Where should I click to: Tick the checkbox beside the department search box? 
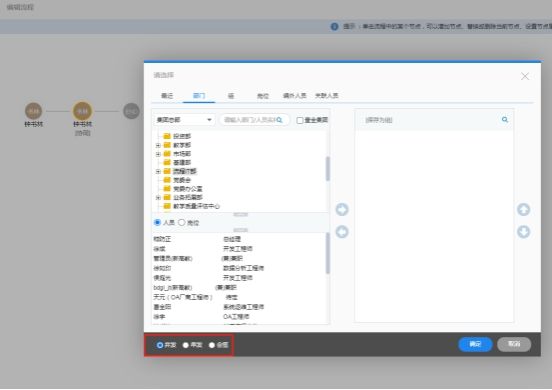(300, 120)
